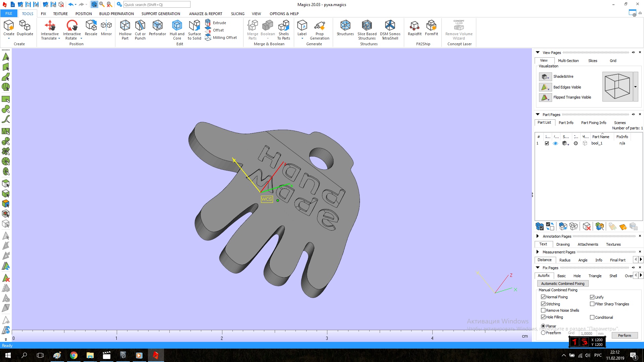Open the FILE menu button
This screenshot has width=644, height=362.
9,13
